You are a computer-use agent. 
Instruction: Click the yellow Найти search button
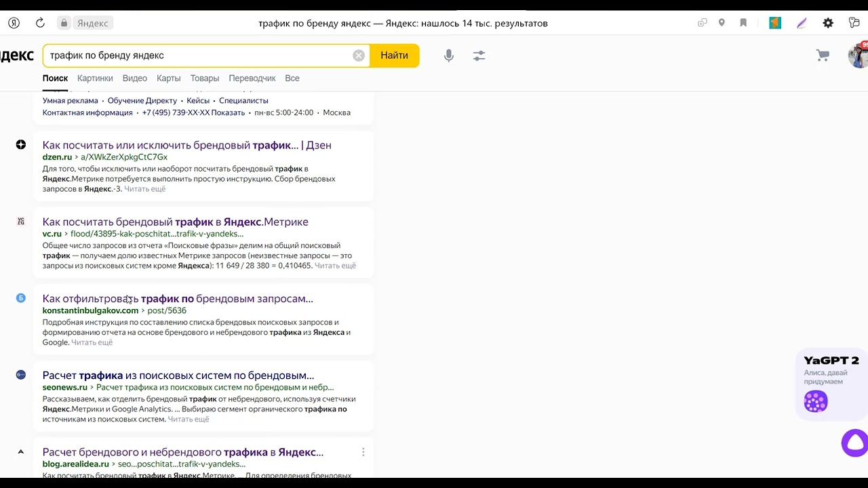pos(394,56)
